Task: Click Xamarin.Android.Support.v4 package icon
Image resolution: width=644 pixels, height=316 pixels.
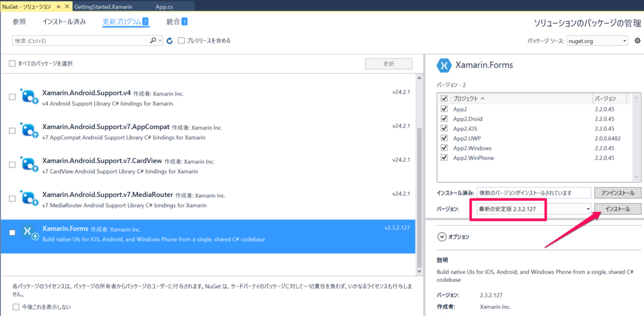Action: coord(30,97)
